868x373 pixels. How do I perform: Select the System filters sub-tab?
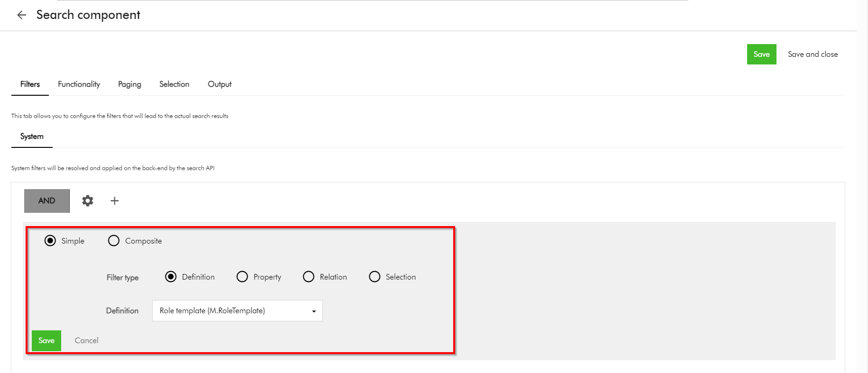point(32,136)
